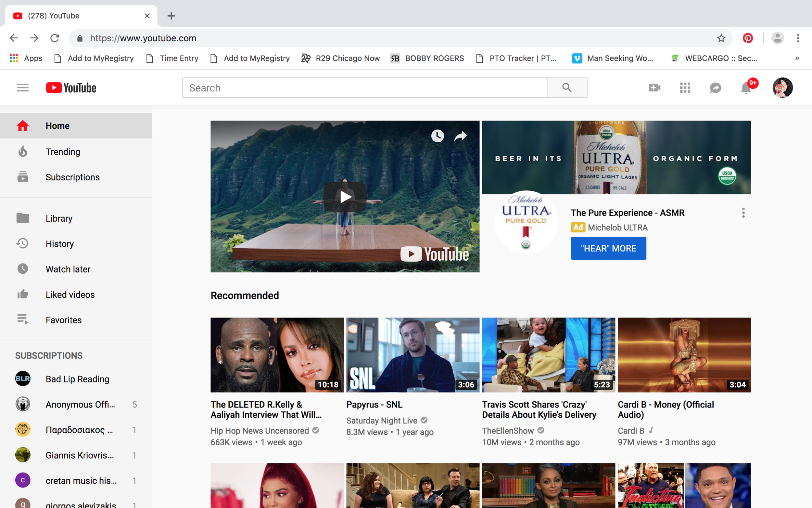Click in the YouTube search field

364,88
